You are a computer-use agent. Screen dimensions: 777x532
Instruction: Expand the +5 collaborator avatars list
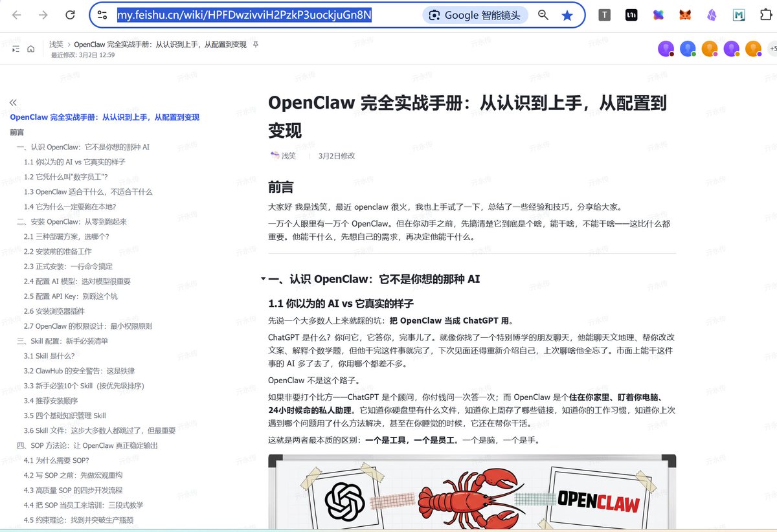(x=773, y=49)
